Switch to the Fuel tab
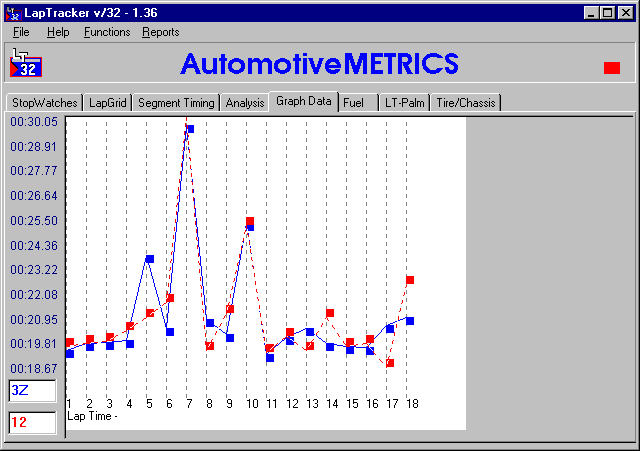Image resolution: width=640 pixels, height=451 pixels. (358, 102)
